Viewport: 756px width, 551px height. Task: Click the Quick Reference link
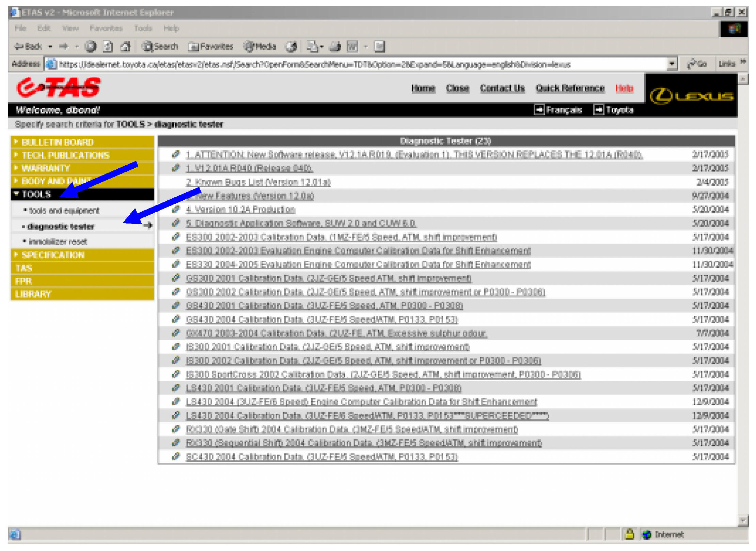click(x=570, y=88)
